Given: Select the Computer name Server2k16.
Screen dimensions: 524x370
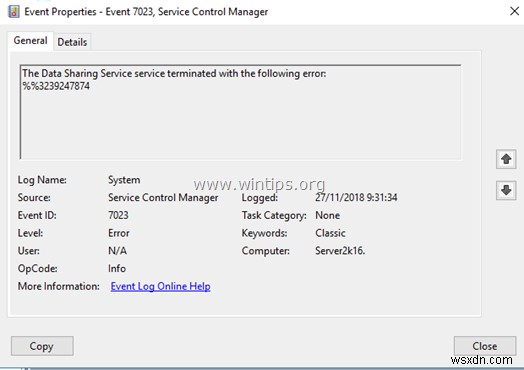Looking at the screenshot, I should click(340, 251).
